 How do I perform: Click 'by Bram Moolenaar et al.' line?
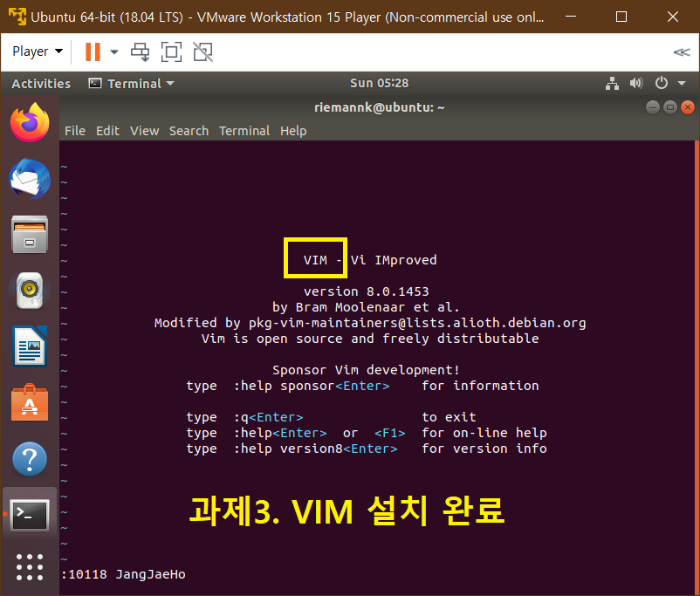(366, 307)
